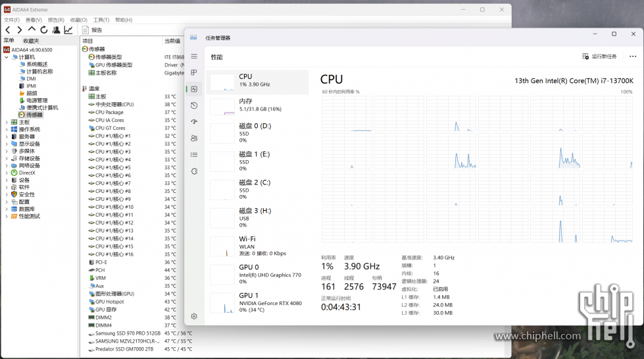Image resolution: width=644 pixels, height=359 pixels.
Task: Open Users icon in Task Manager sidebar
Action: click(194, 138)
